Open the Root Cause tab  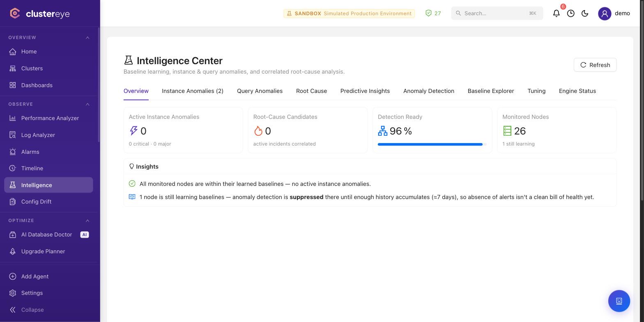pyautogui.click(x=311, y=91)
